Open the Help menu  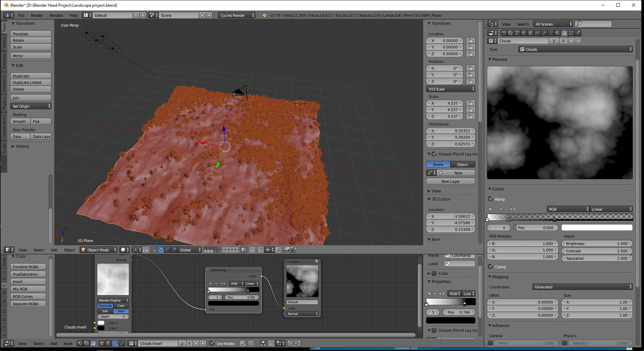pos(73,15)
